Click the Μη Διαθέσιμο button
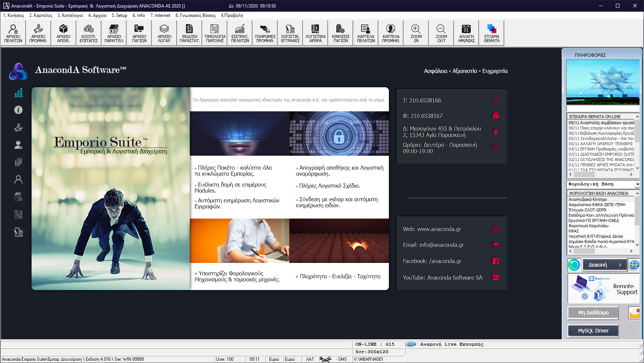Screen dimensions: 644x363 [593, 313]
